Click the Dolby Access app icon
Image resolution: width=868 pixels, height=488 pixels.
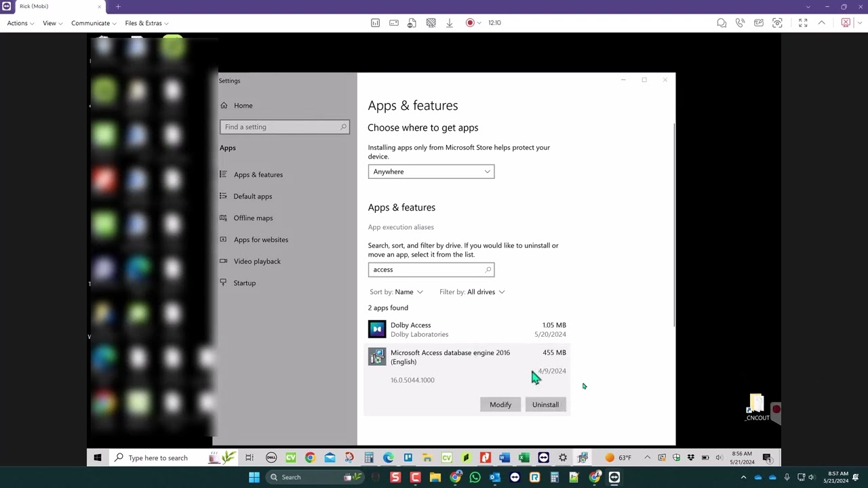(377, 329)
